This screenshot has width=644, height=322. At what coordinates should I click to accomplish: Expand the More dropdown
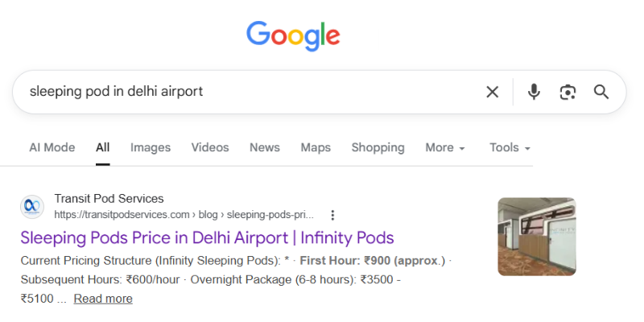pyautogui.click(x=445, y=148)
